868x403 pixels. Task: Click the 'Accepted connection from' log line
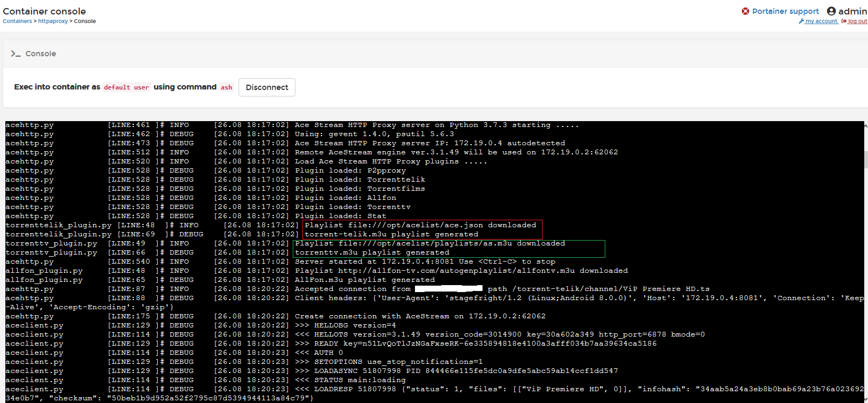pos(502,289)
